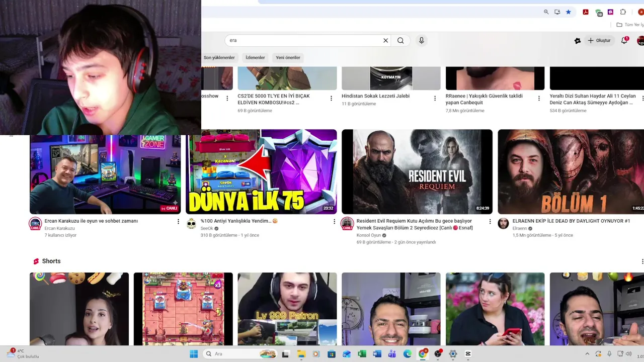
Task: Open the Lv 999 Patron short
Action: coord(287,309)
